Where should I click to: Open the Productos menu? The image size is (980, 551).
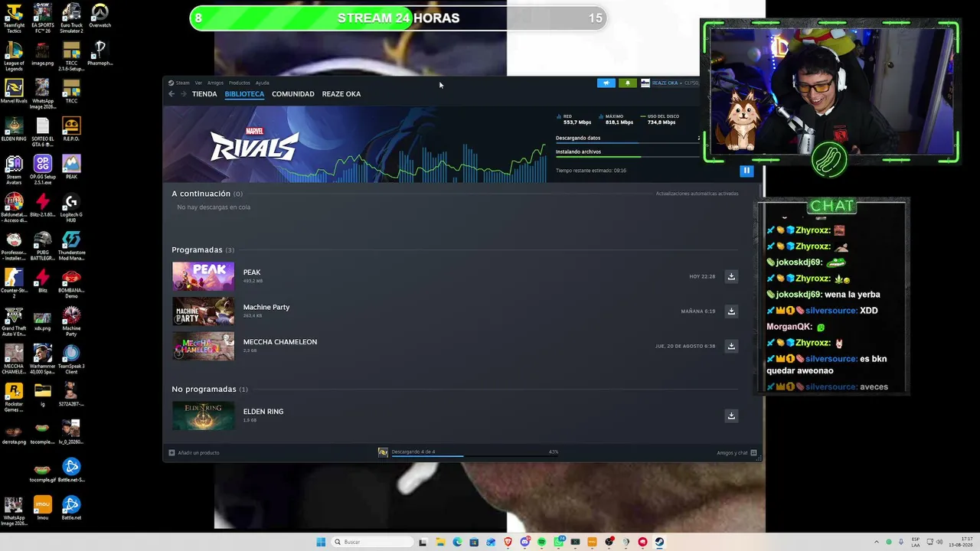[x=240, y=83]
